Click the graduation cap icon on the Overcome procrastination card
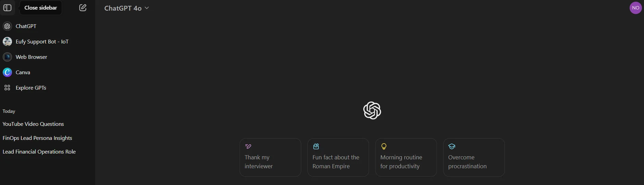 point(452,146)
